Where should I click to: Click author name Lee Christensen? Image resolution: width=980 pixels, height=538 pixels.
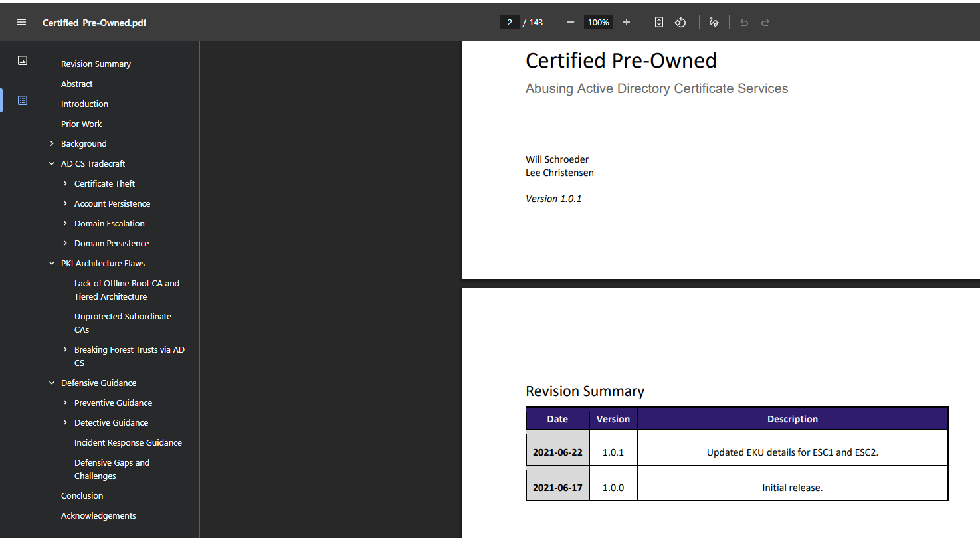(559, 173)
